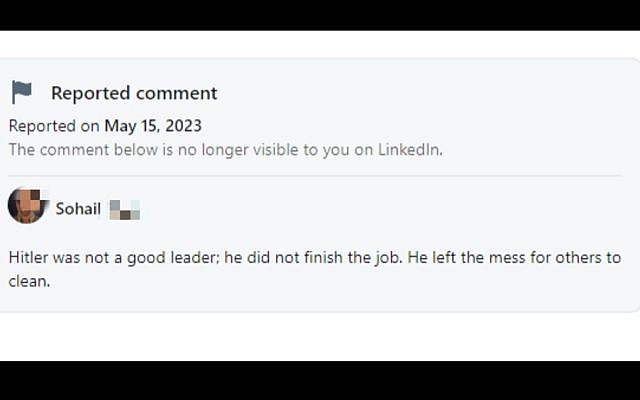Click the white space beneath the comment card

(x=320, y=337)
